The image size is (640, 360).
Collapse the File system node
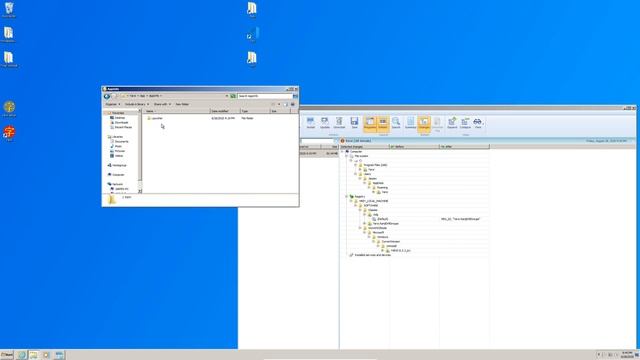click(347, 156)
